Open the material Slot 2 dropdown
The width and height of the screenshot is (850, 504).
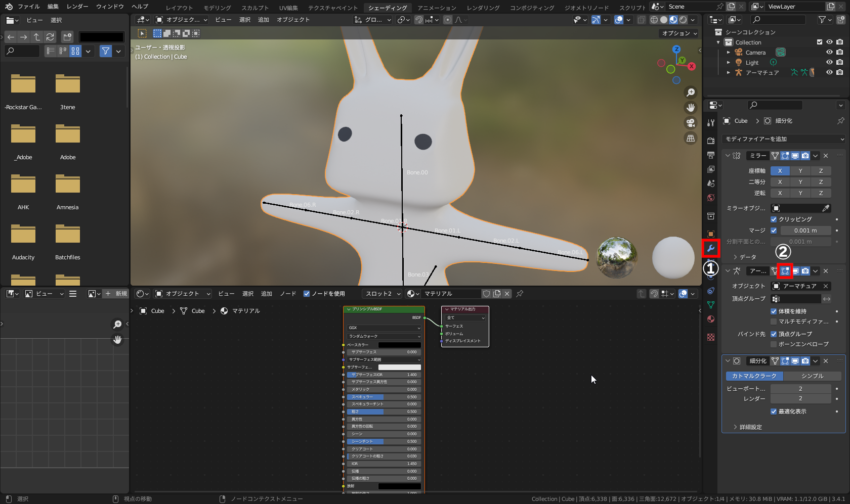[382, 294]
